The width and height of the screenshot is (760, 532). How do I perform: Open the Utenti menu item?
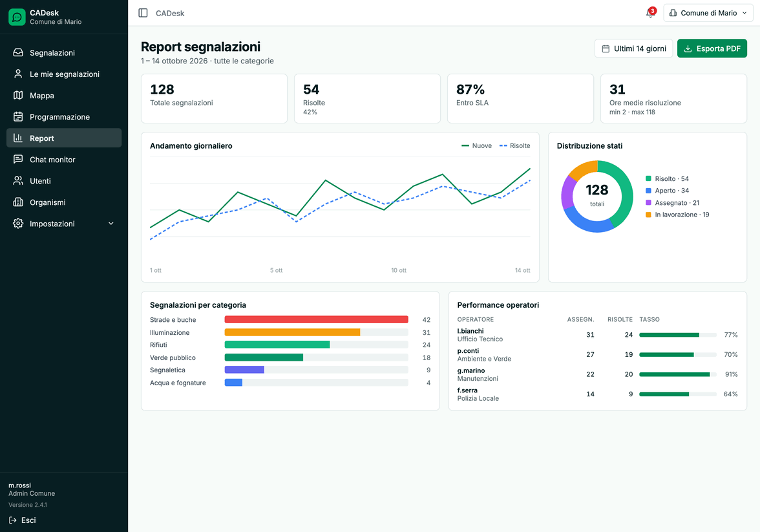coord(64,180)
